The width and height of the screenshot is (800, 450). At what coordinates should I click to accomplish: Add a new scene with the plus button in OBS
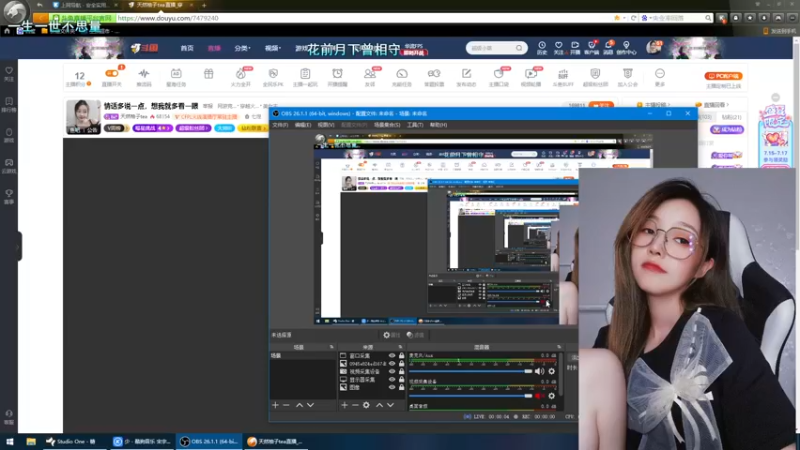[x=276, y=405]
